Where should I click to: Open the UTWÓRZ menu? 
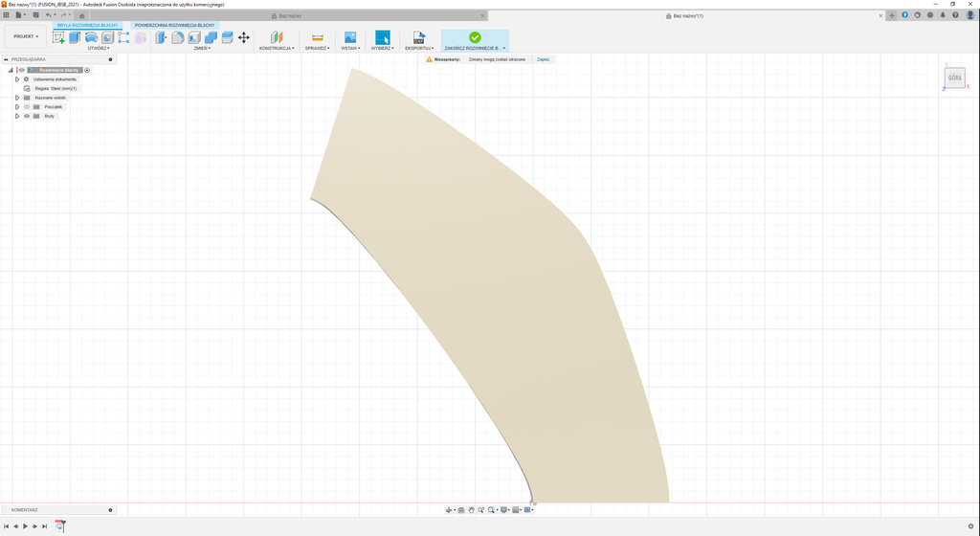click(99, 48)
